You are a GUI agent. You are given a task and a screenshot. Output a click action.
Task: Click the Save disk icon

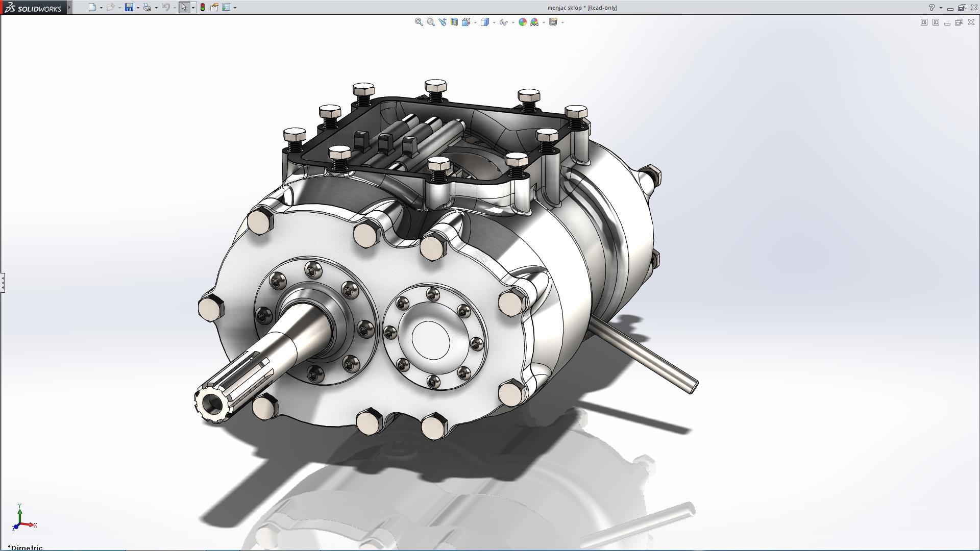[129, 7]
